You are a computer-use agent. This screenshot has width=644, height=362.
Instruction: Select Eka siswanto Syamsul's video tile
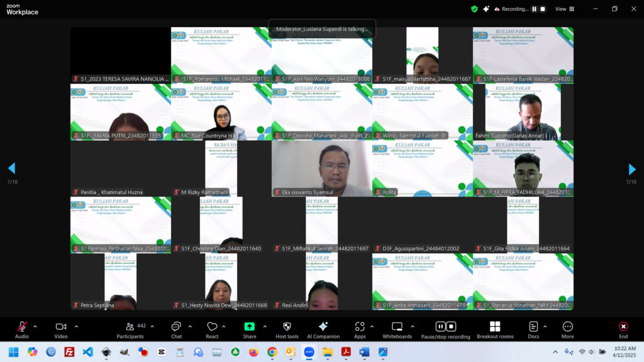[321, 168]
